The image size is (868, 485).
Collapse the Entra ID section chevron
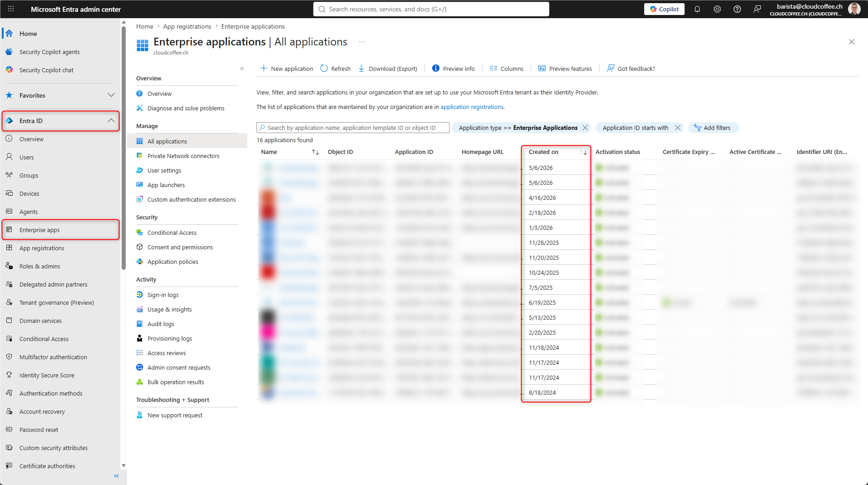coord(111,121)
